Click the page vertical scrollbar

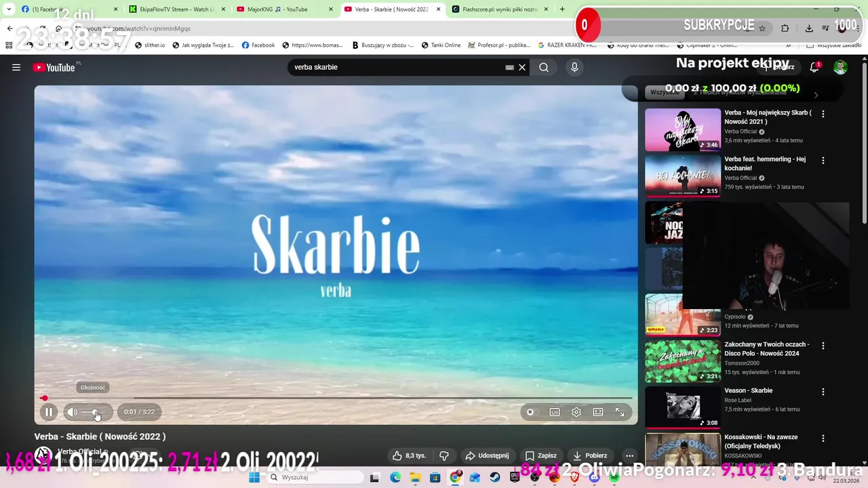[864, 142]
